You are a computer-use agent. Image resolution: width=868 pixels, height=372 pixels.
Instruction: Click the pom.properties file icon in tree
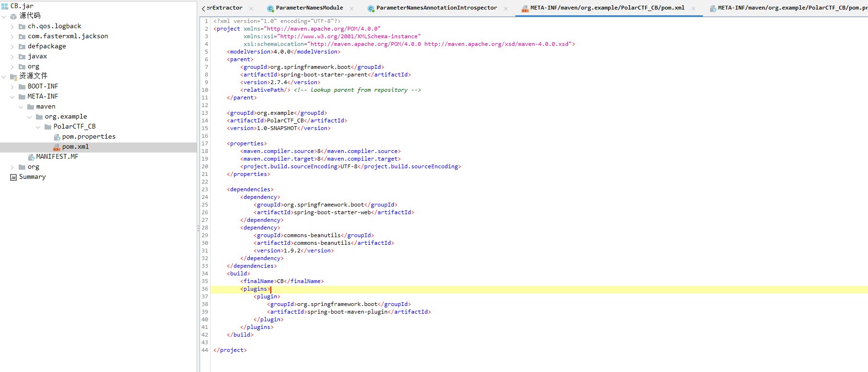coord(57,137)
